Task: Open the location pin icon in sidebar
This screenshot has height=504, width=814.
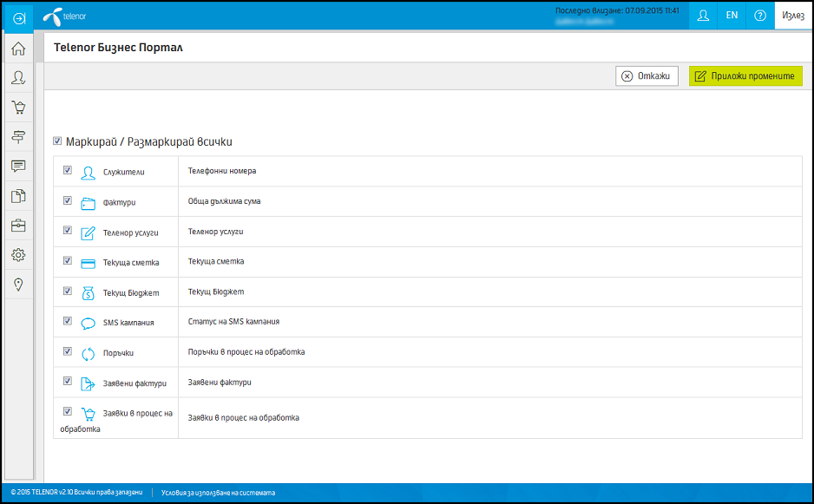Action: [x=18, y=285]
